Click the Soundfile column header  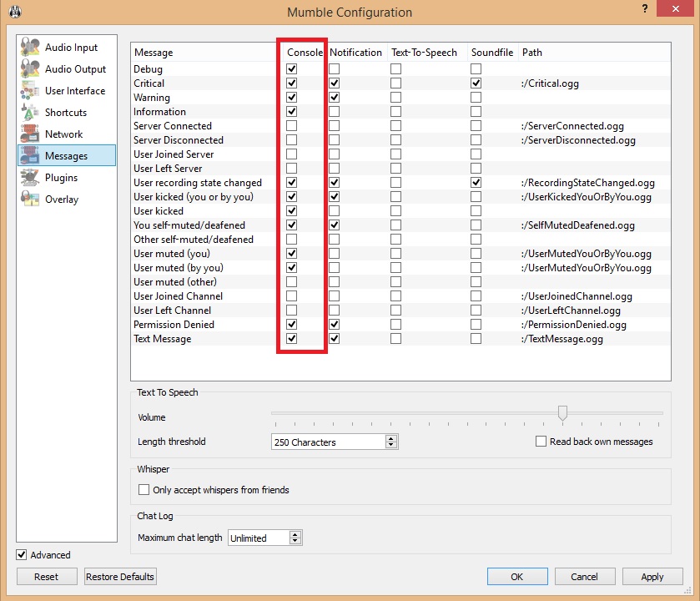pos(492,53)
